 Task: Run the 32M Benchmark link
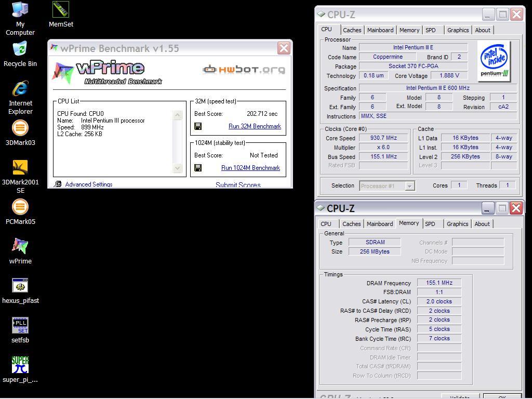point(255,126)
